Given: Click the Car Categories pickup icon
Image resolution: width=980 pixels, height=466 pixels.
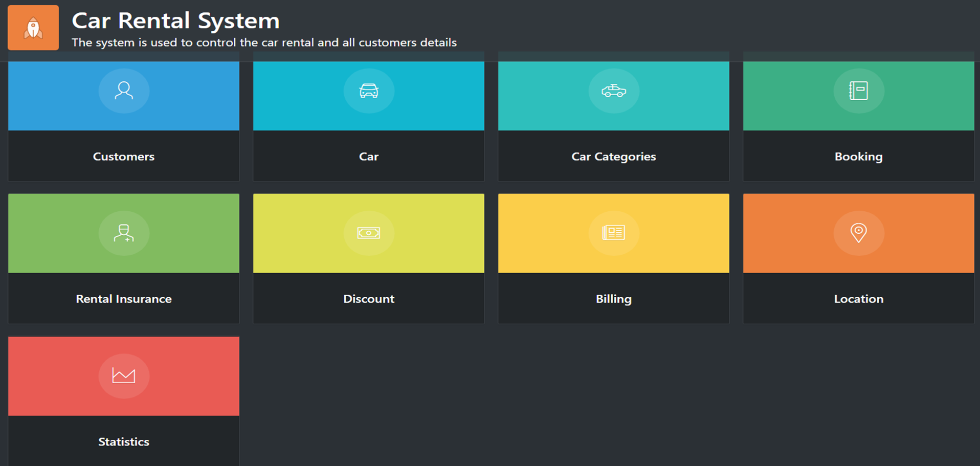Looking at the screenshot, I should 613,91.
